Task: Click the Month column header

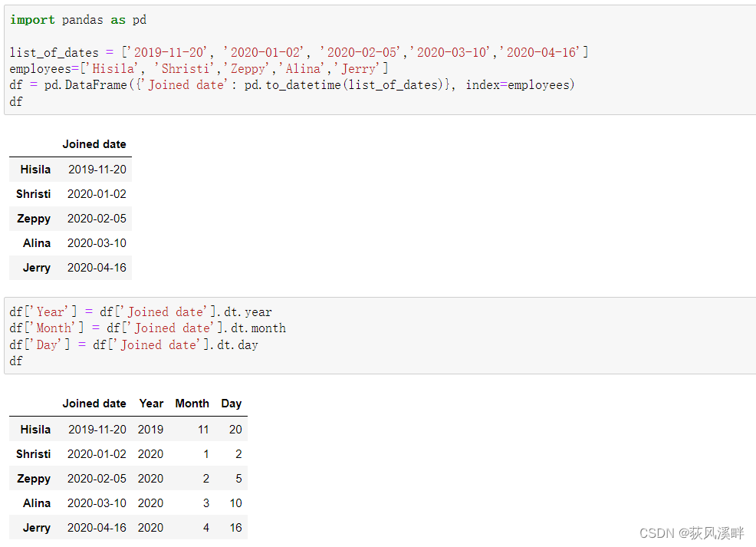Action: tap(192, 404)
